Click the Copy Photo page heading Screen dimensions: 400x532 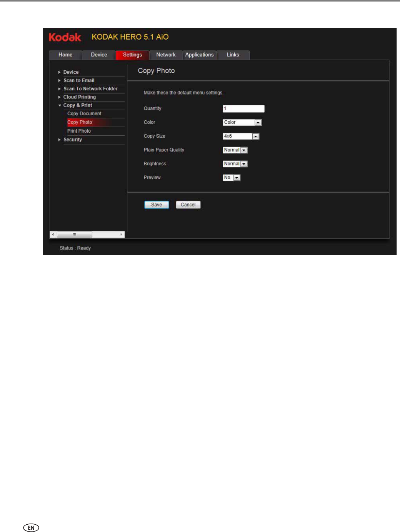[156, 71]
